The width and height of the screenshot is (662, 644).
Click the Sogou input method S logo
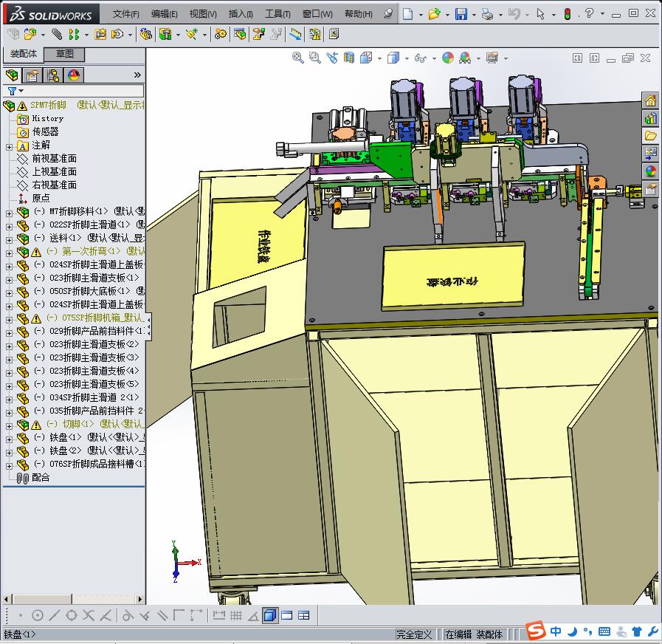537,631
